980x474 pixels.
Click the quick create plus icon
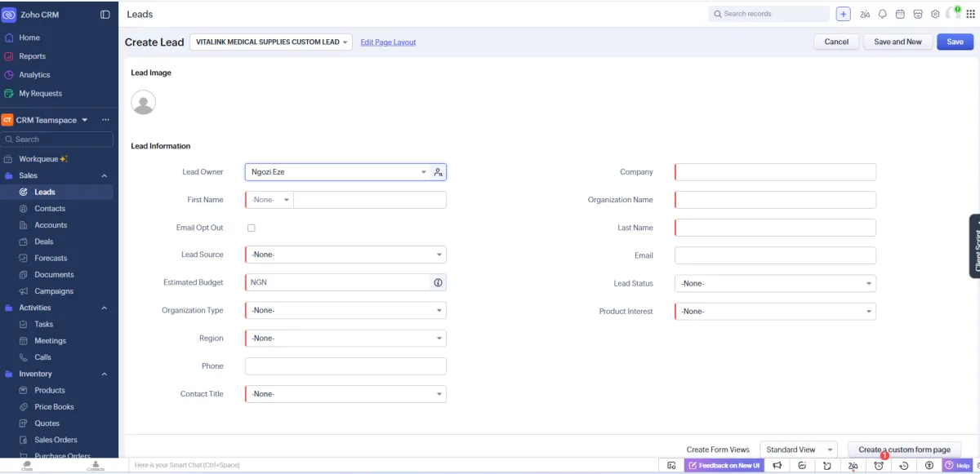[x=844, y=14]
